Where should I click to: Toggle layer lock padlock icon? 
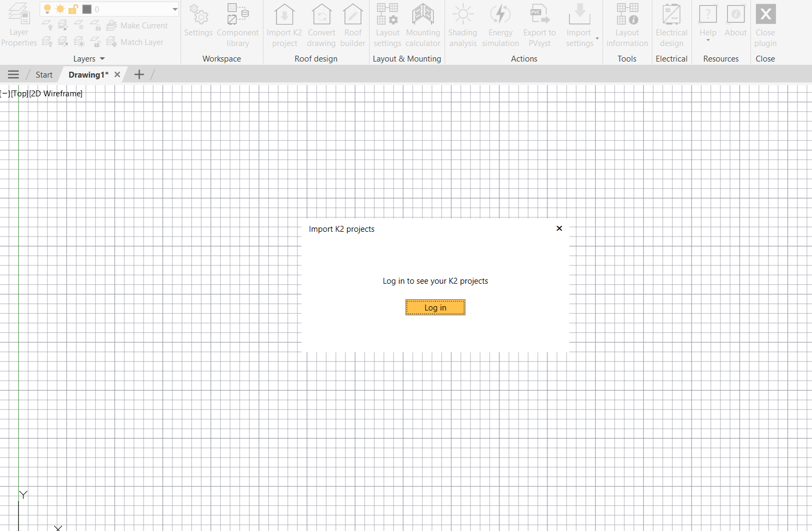(73, 9)
